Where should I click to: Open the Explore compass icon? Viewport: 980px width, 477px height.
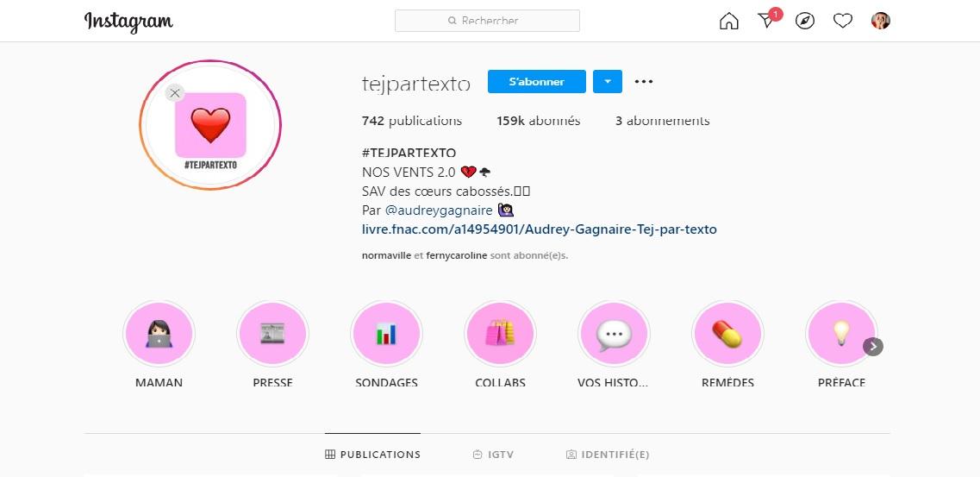804,22
